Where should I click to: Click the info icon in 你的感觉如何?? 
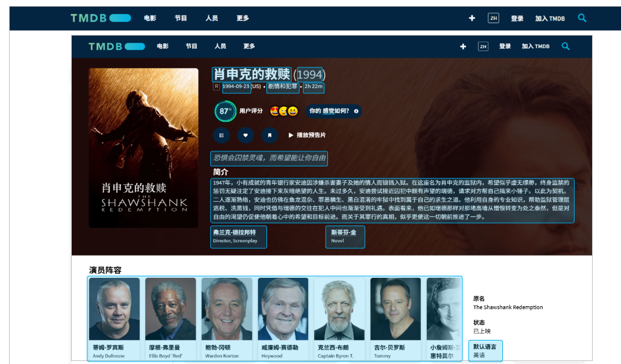tap(356, 111)
